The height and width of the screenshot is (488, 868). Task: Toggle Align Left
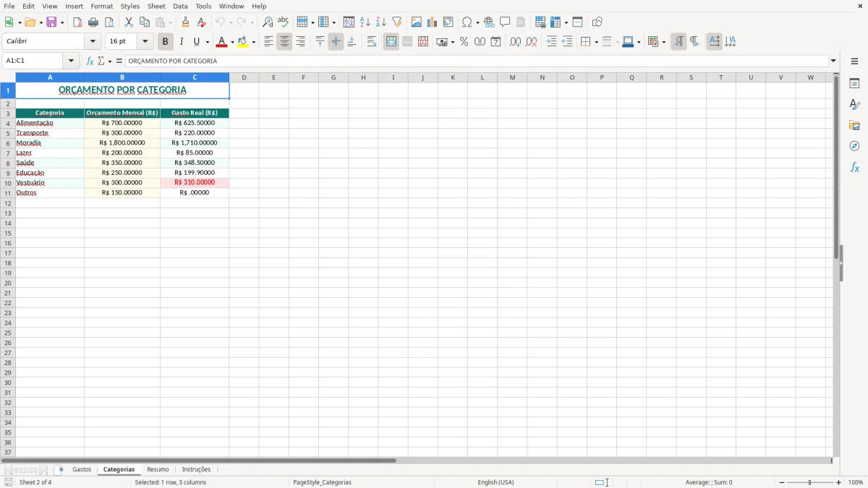pos(268,42)
